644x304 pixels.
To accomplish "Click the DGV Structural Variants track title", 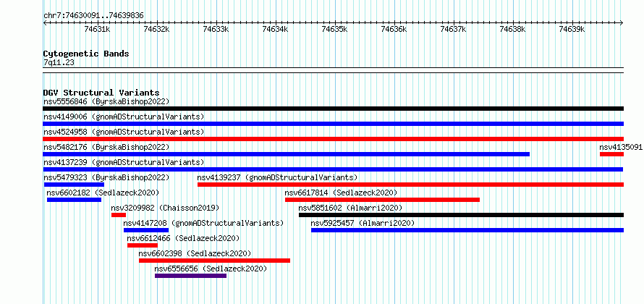I will [101, 93].
